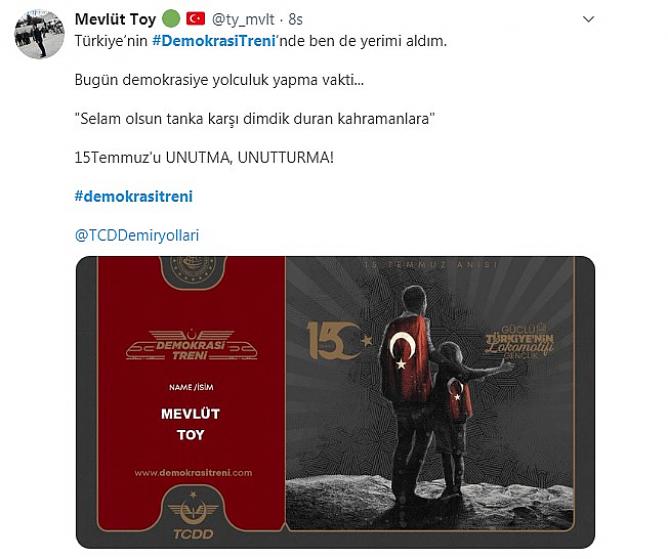Expand the tweet options chevron
This screenshot has width=668, height=559.
coord(588,19)
